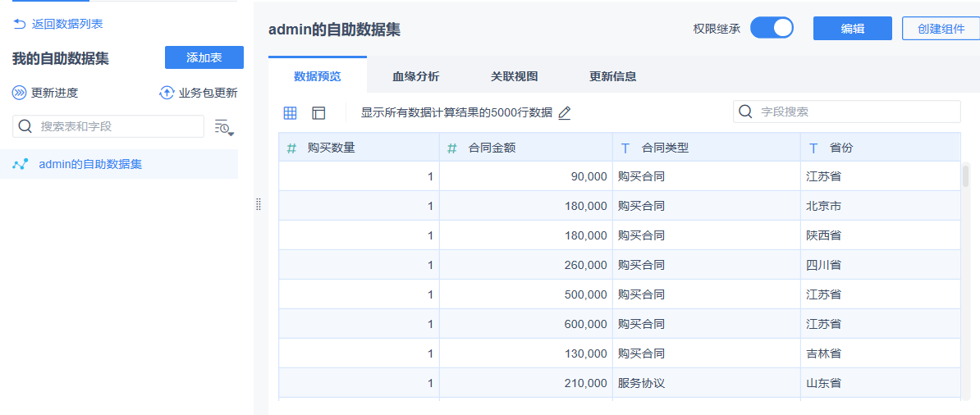Screen dimensions: 980x415
Task: Click the table grid view icon
Action: [291, 113]
